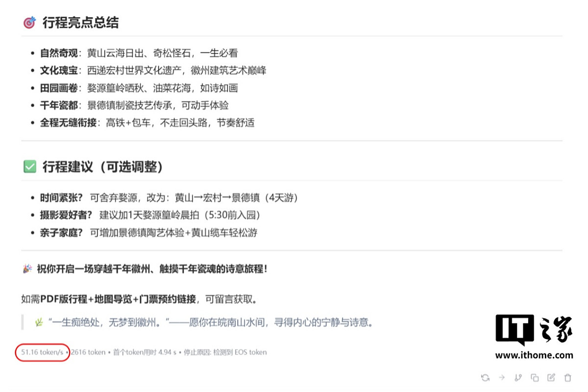Click the PDF版行程+地图导览+门票预约链接 text
The height and width of the screenshot is (392, 588).
[119, 299]
